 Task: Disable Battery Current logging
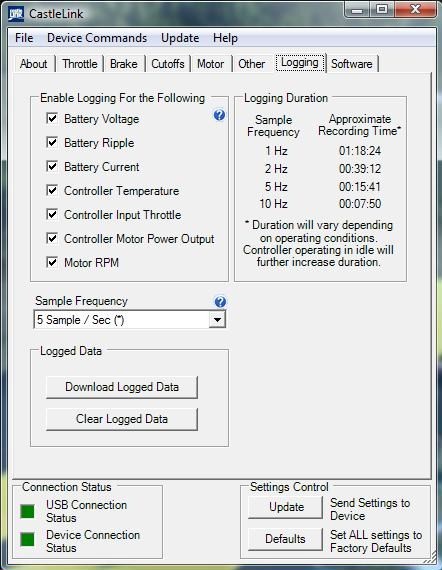[x=52, y=166]
